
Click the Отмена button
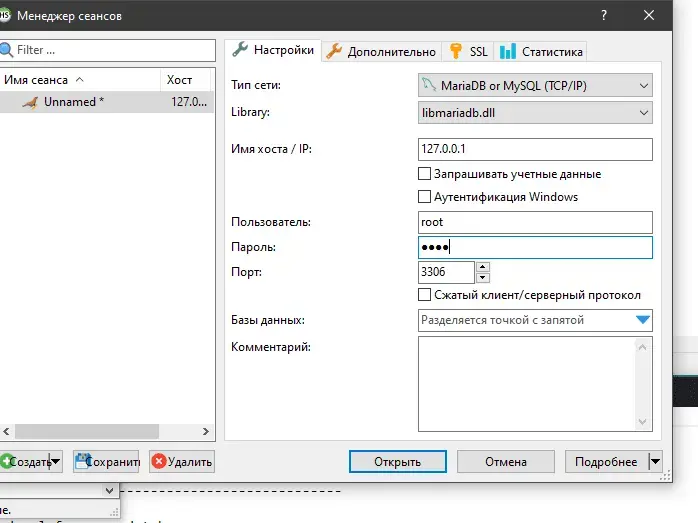(x=506, y=462)
